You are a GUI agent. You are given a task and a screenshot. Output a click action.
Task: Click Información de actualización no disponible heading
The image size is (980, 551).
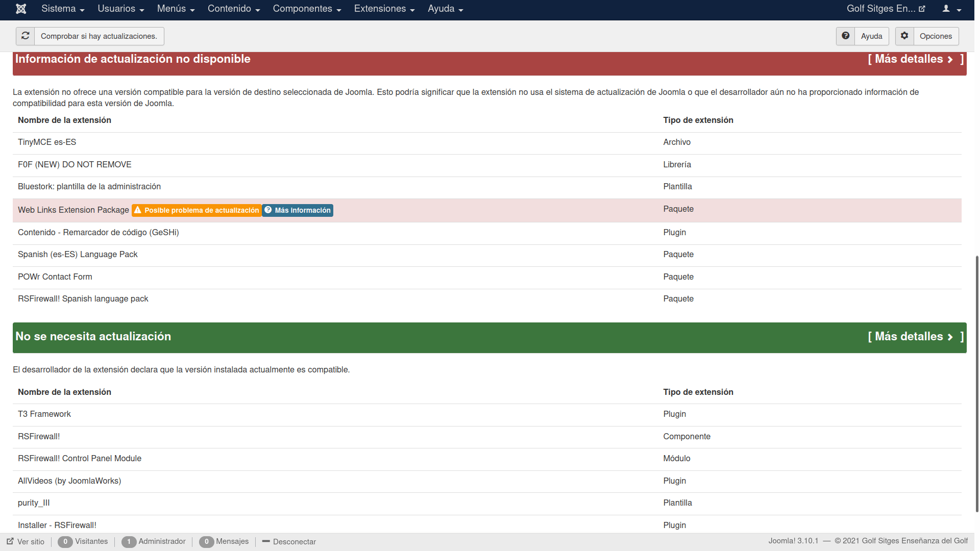click(x=133, y=59)
